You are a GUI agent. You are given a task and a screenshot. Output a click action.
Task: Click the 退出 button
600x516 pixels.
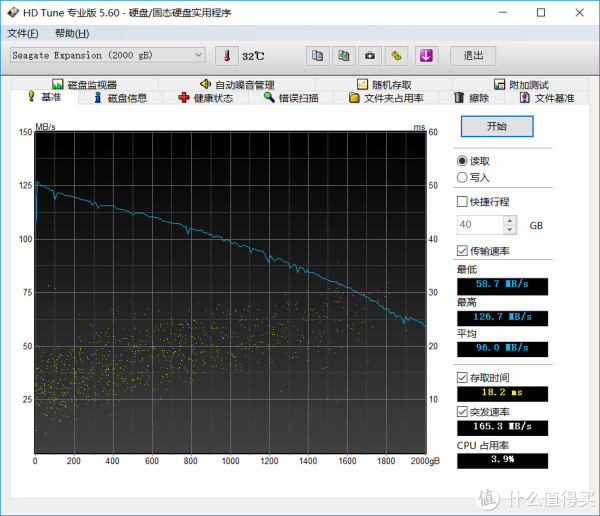(x=473, y=55)
